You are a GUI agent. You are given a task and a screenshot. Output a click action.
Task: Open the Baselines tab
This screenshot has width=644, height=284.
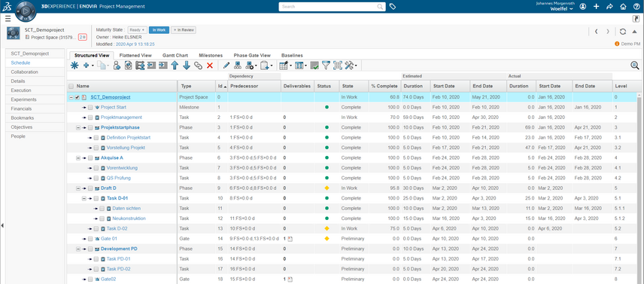(292, 55)
